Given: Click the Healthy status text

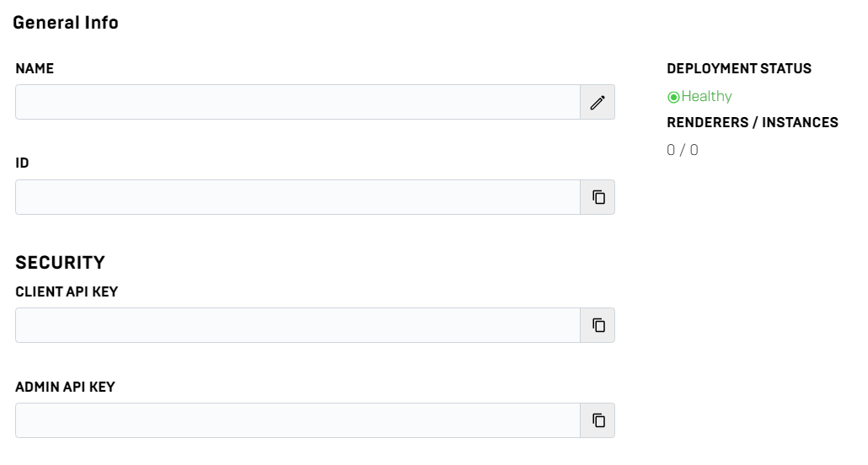Looking at the screenshot, I should coord(706,96).
